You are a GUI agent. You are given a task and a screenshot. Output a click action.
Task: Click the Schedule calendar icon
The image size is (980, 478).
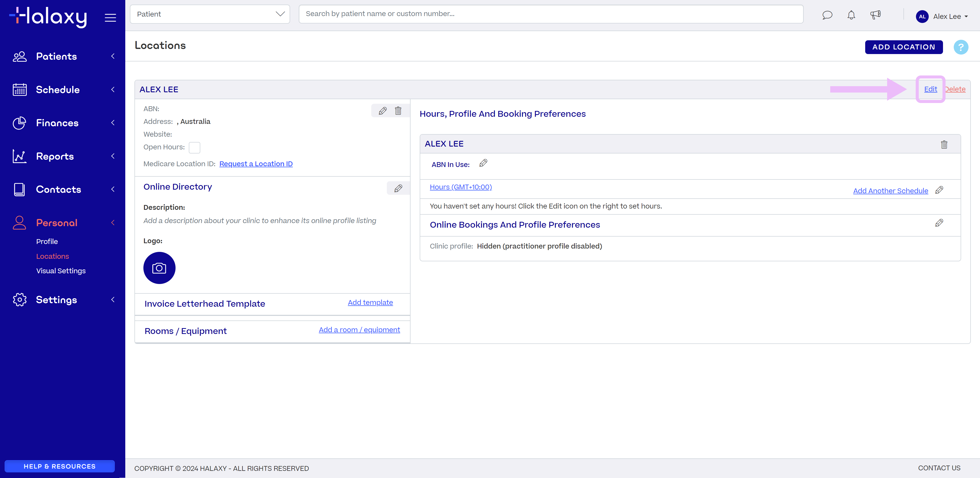(x=19, y=90)
